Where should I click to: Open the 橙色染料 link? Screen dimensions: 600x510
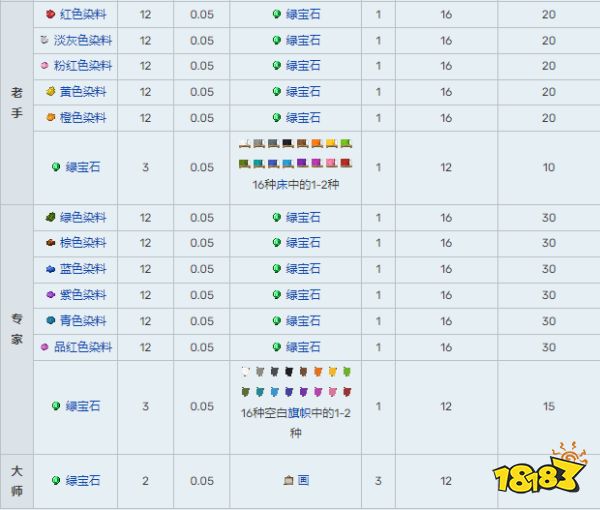point(85,117)
